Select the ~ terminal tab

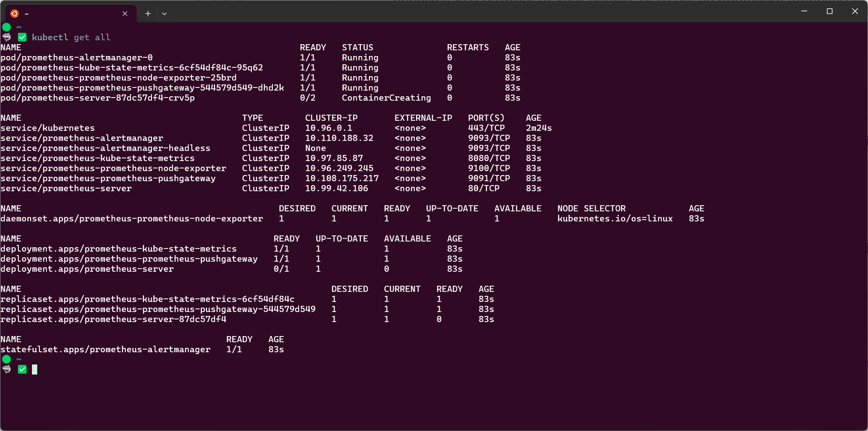tap(70, 14)
